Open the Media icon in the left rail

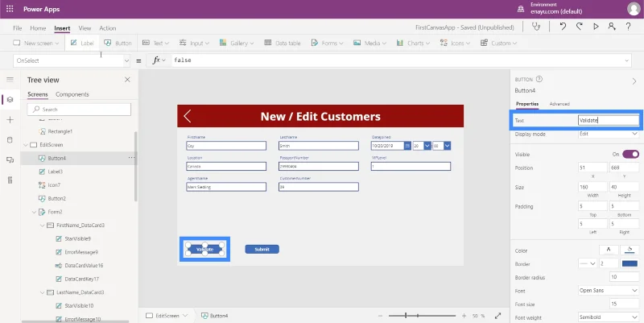tap(10, 159)
